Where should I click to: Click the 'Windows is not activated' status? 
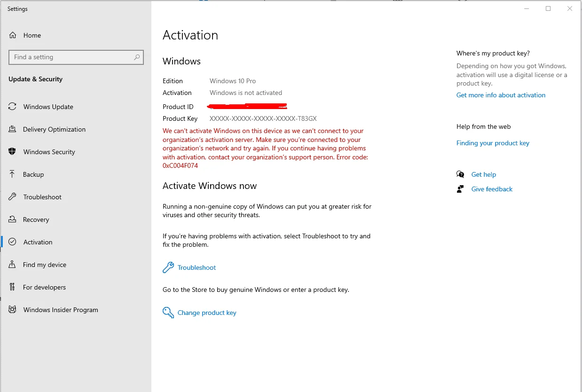click(246, 93)
